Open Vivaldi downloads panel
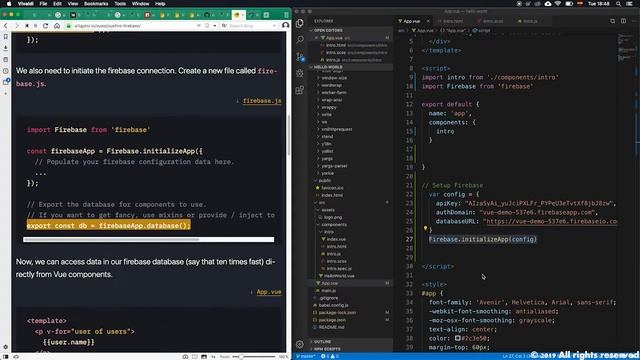 (5, 48)
